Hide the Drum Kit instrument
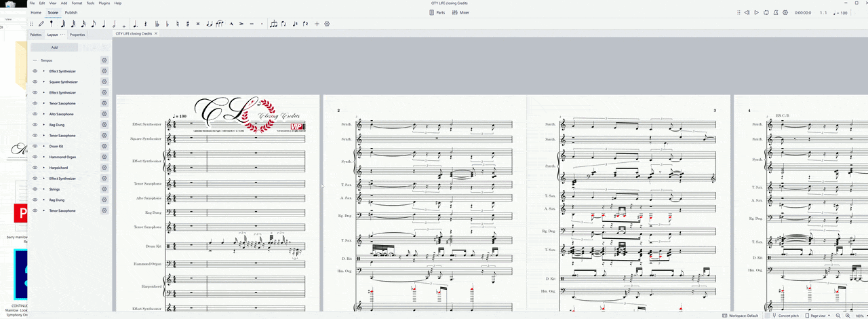The height and width of the screenshot is (319, 868). tap(35, 146)
